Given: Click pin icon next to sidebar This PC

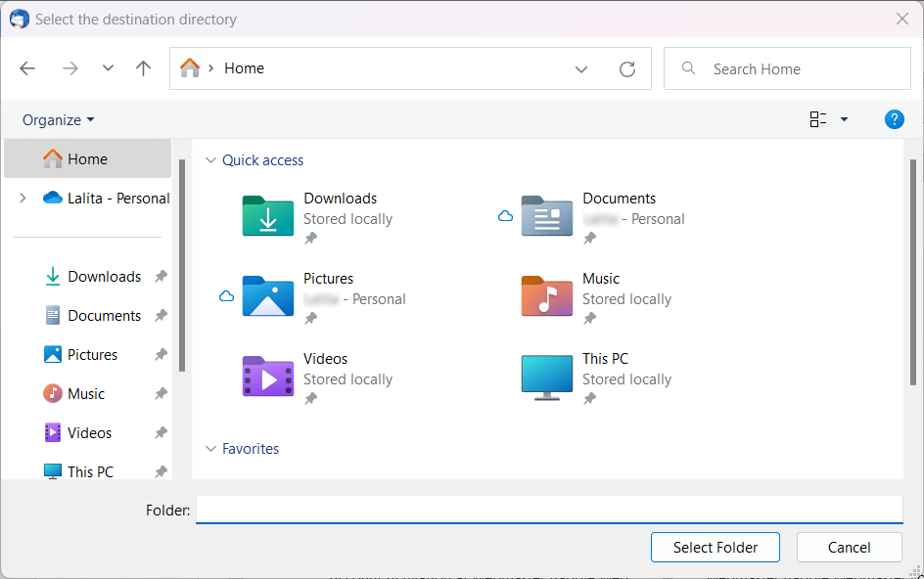Looking at the screenshot, I should tap(161, 471).
